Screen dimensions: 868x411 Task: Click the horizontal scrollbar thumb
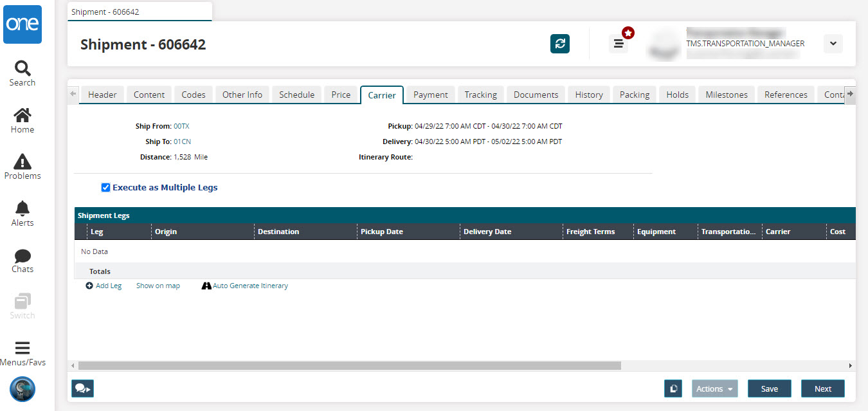pos(350,365)
